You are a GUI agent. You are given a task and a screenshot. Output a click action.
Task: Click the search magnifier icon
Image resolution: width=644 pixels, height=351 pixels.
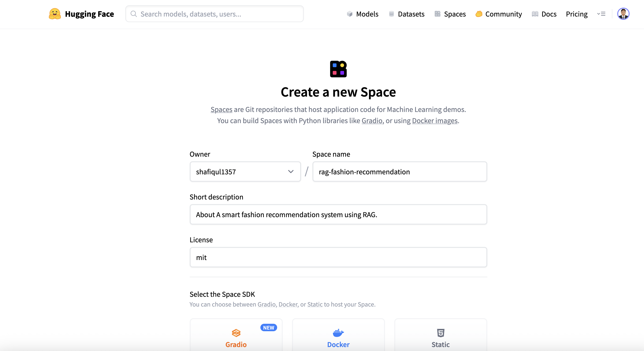[134, 14]
